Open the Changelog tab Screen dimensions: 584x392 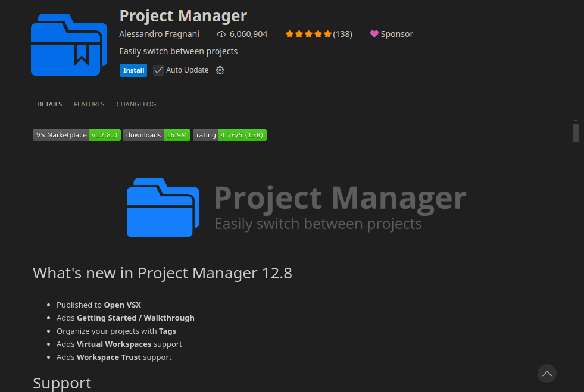(136, 104)
